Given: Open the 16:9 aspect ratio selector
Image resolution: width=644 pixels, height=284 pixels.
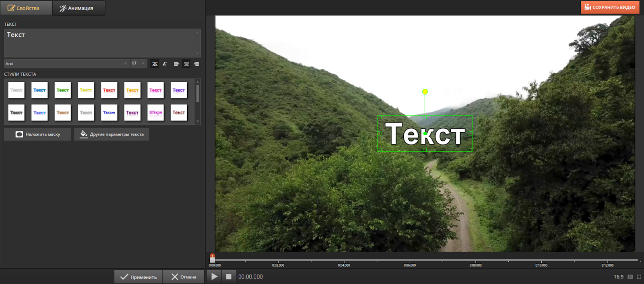Looking at the screenshot, I should pos(618,277).
